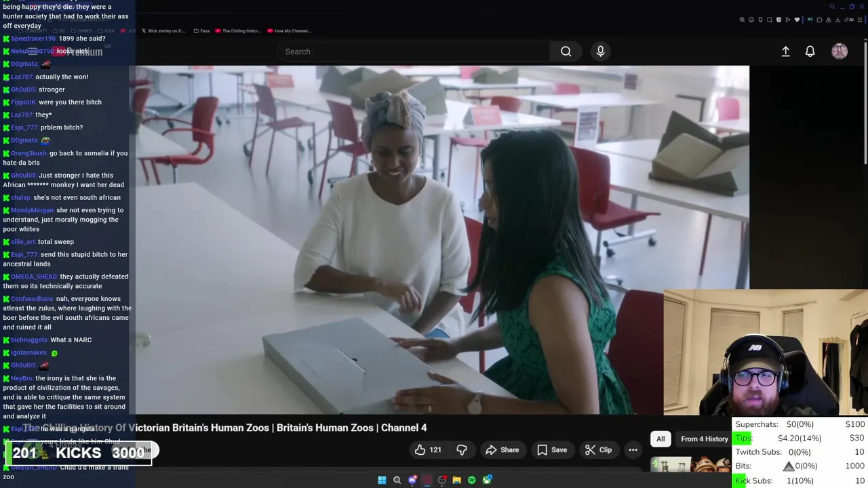The image size is (868, 488).
Task: Click chat username Speedracer190
Action: click(x=33, y=39)
